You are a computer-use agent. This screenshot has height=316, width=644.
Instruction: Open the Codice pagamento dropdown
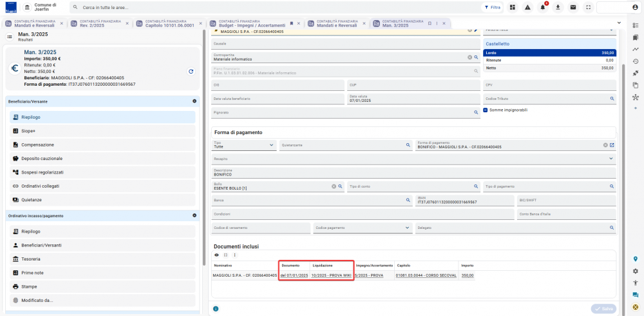click(363, 228)
